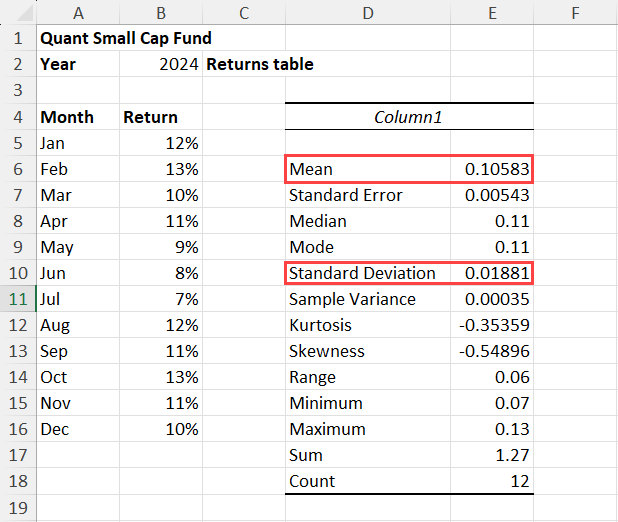Click the 'Returns table' cell
The image size is (618, 522).
244,64
